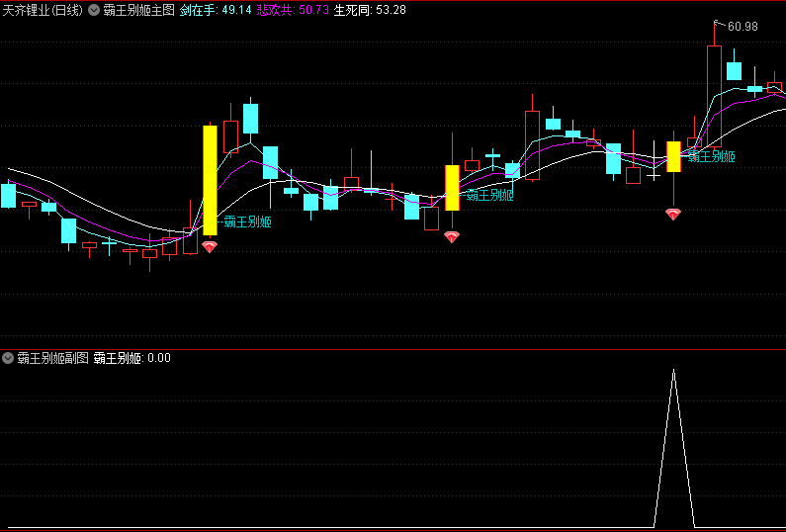Click the tall red candle below 60.98
The image size is (786, 532).
pyautogui.click(x=714, y=96)
